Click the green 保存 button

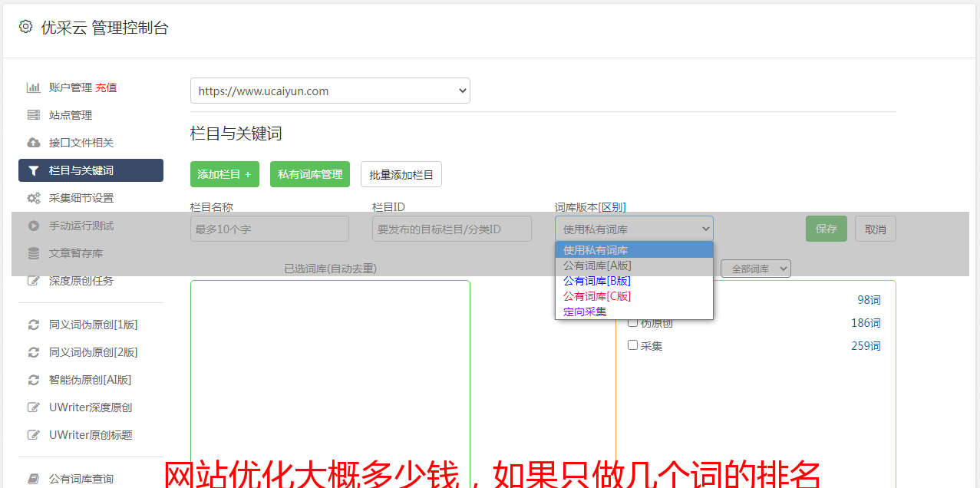point(827,229)
